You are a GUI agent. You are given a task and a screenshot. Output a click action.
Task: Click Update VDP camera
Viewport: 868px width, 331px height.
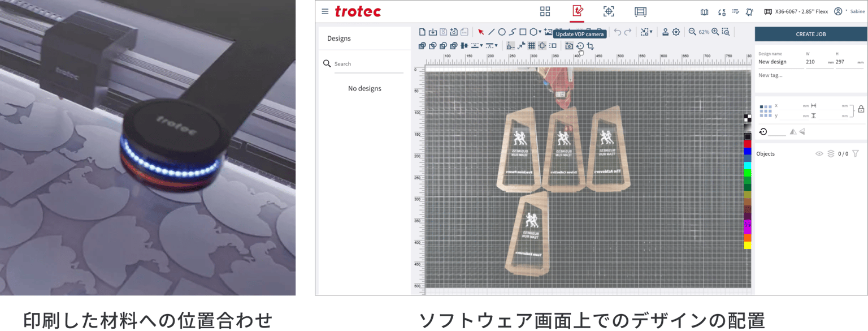click(x=580, y=46)
